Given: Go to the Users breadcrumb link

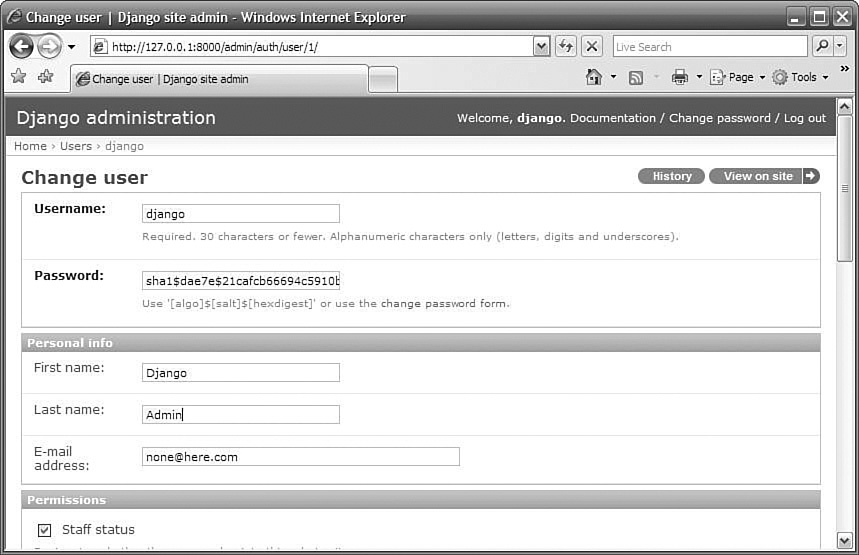Looking at the screenshot, I should (76, 146).
